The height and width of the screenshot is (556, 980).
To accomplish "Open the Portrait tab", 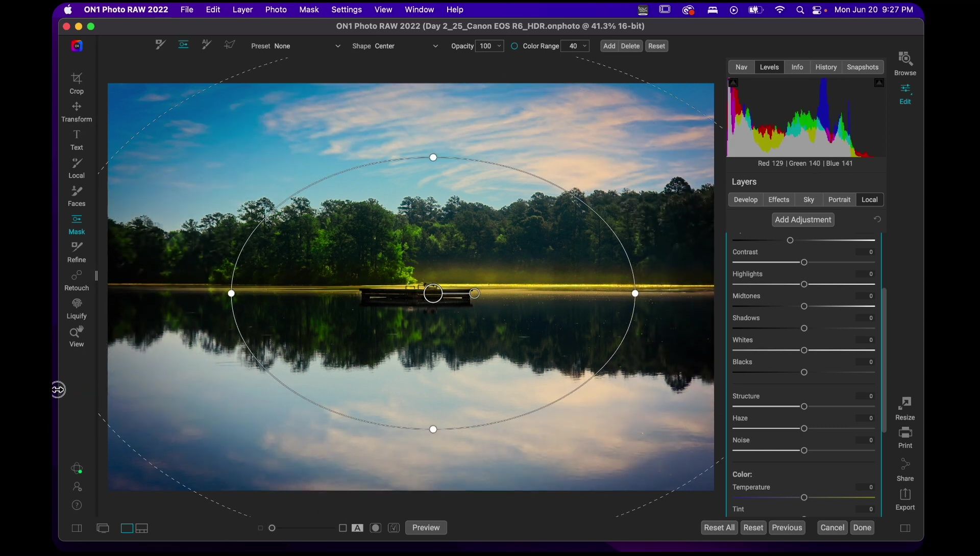I will point(839,199).
